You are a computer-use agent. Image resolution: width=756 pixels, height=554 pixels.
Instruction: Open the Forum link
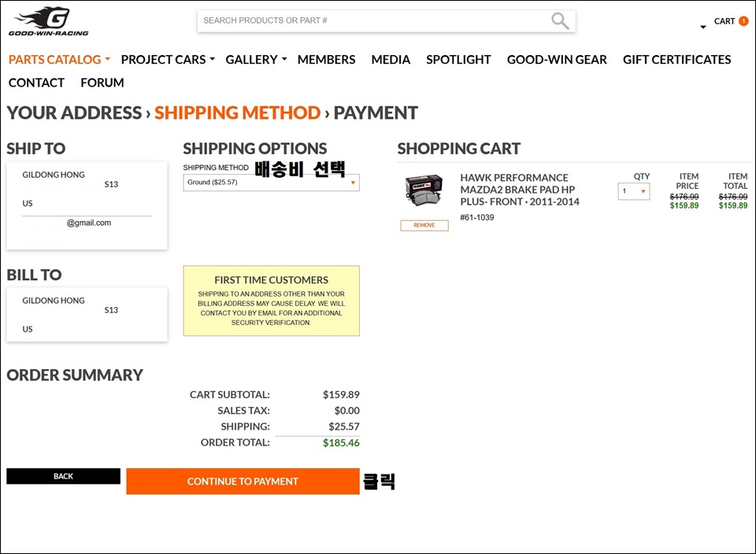pos(102,83)
